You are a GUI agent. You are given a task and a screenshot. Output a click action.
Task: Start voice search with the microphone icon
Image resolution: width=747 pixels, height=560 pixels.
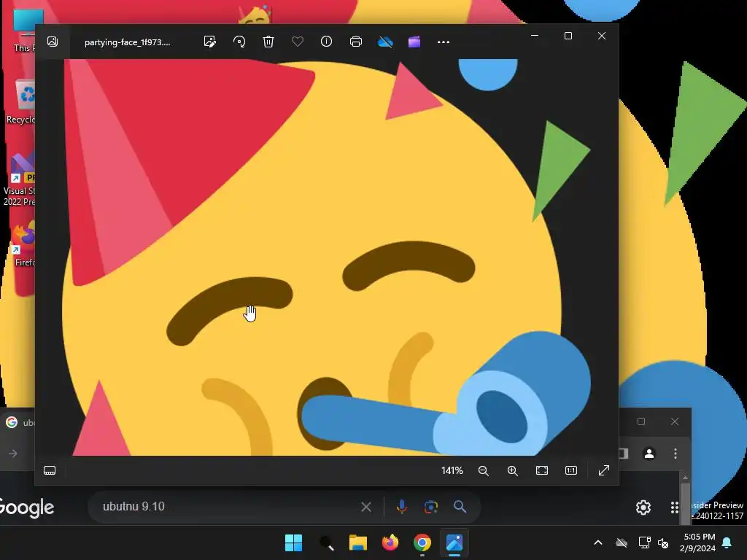coord(402,507)
